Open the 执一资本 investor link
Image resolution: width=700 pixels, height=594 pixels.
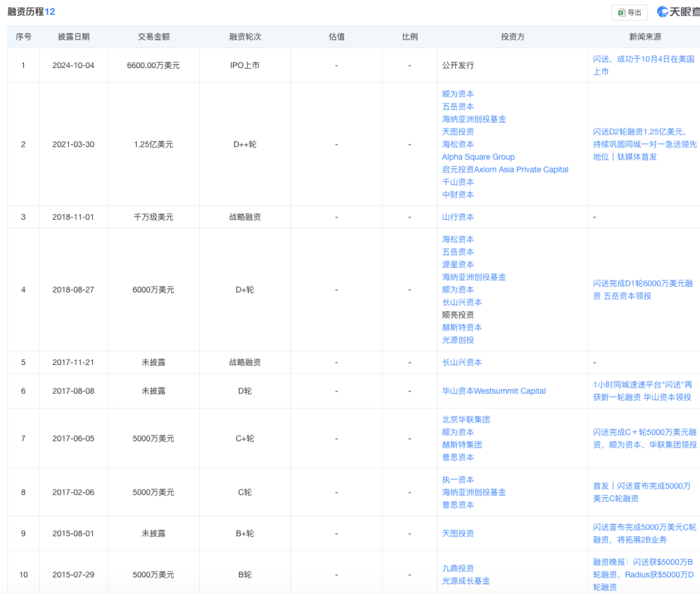(x=458, y=480)
